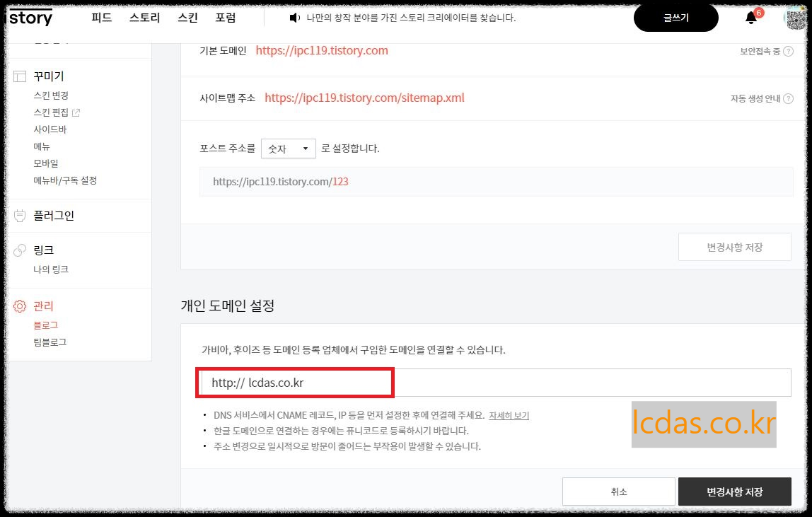Image resolution: width=812 pixels, height=517 pixels.
Task: Click the 개인 도메인 설정 heading
Action: pyautogui.click(x=227, y=306)
